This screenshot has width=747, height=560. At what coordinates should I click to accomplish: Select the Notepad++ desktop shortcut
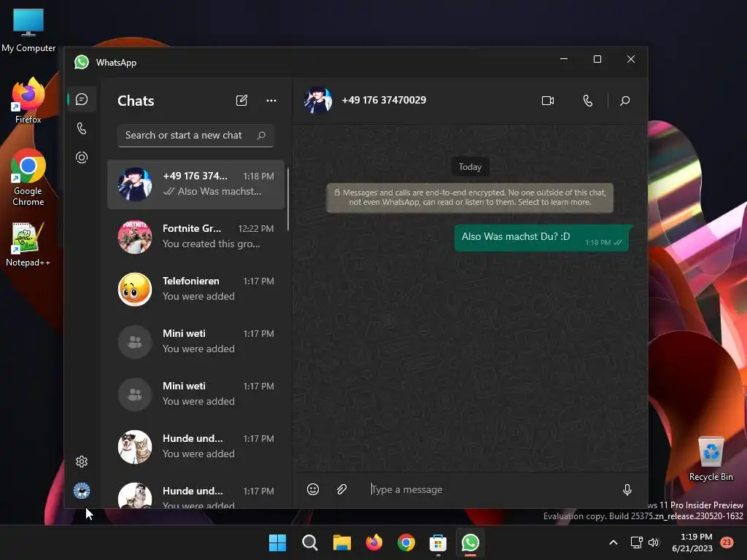pyautogui.click(x=28, y=244)
